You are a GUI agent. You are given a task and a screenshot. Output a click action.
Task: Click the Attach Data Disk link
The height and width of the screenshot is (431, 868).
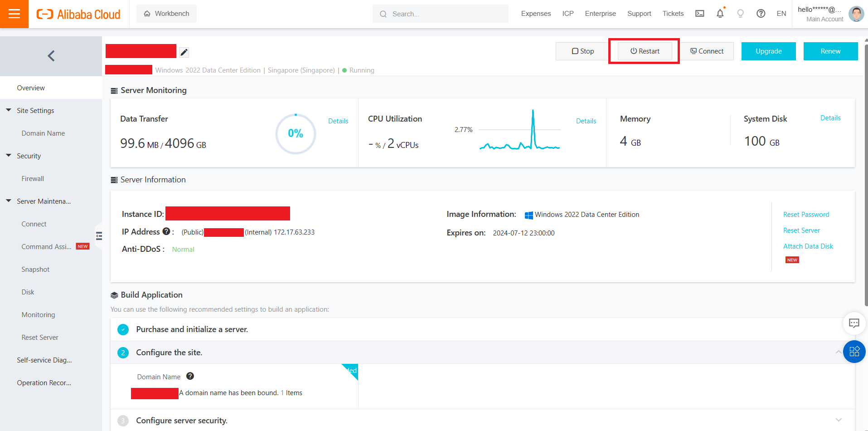pos(808,246)
